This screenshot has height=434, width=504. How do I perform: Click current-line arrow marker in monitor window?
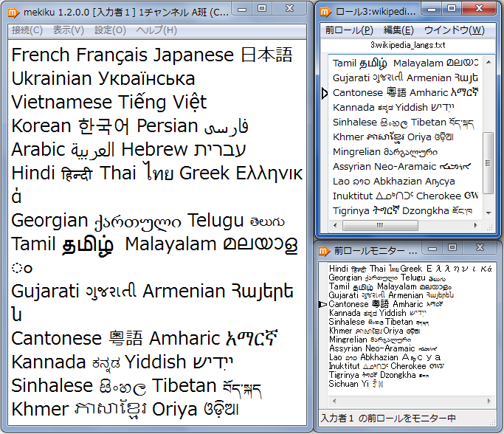click(323, 304)
